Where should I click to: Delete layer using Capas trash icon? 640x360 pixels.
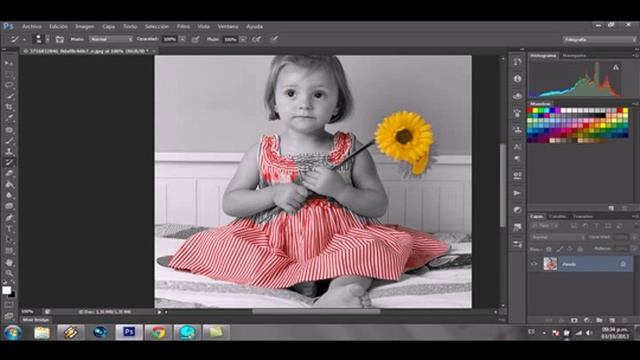tap(624, 320)
